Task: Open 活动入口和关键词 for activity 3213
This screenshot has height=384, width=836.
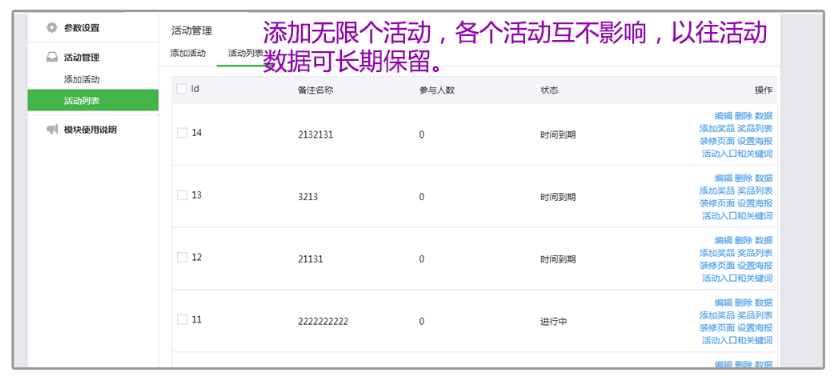Action: (x=737, y=216)
